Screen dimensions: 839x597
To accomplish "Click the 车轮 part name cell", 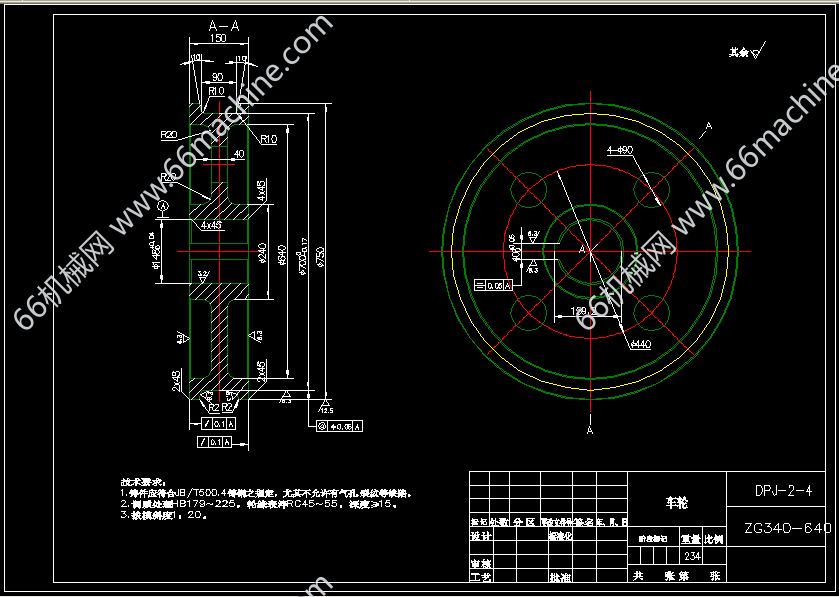I will pyautogui.click(x=676, y=502).
